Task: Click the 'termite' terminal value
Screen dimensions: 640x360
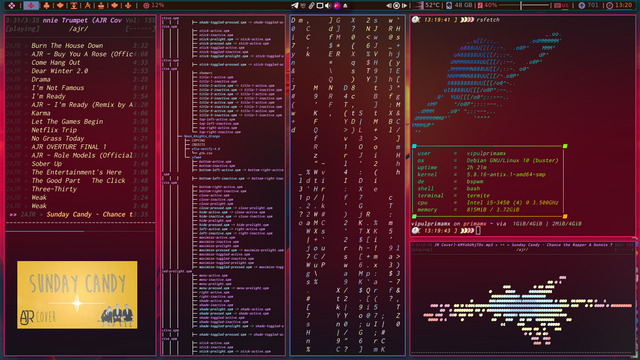Action: pyautogui.click(x=478, y=196)
